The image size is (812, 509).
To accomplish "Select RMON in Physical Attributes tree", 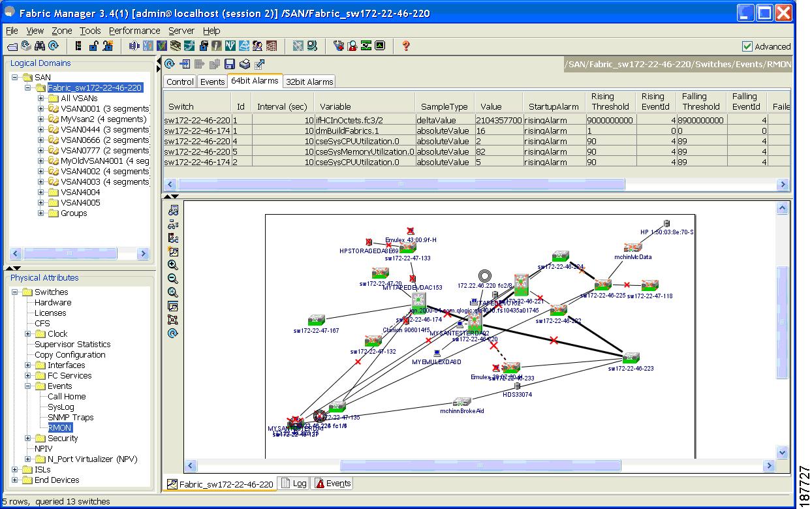I will point(59,427).
